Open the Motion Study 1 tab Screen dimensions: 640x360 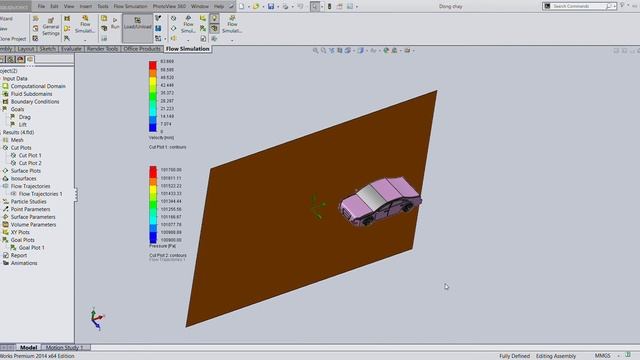click(x=64, y=347)
